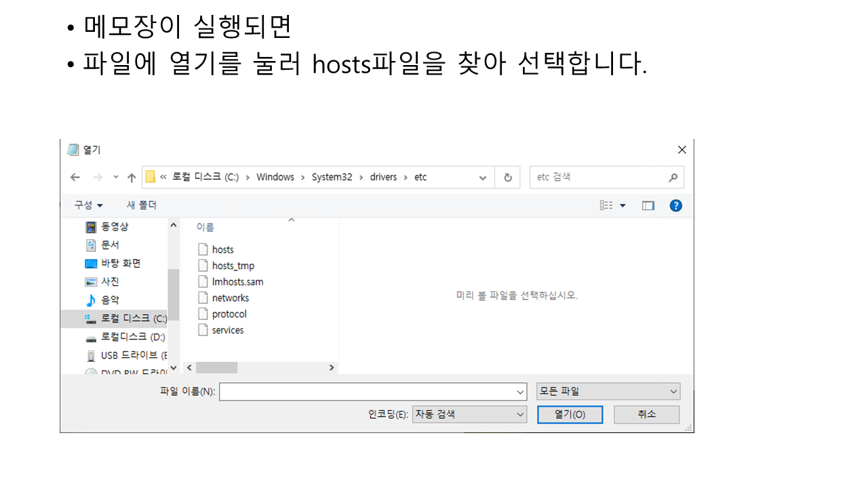The height and width of the screenshot is (488, 868).
Task: Click the Refresh icon beside address bar
Action: point(507,178)
